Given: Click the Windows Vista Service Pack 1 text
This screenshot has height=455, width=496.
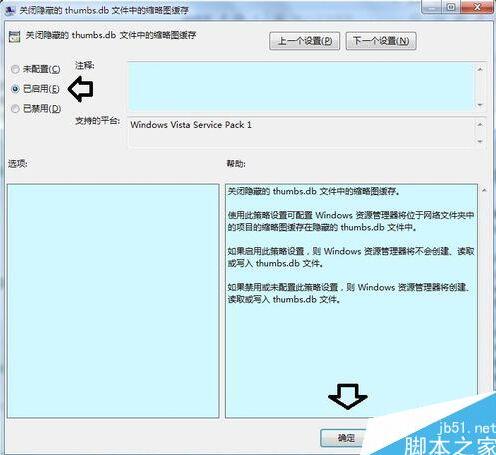Looking at the screenshot, I should click(191, 125).
